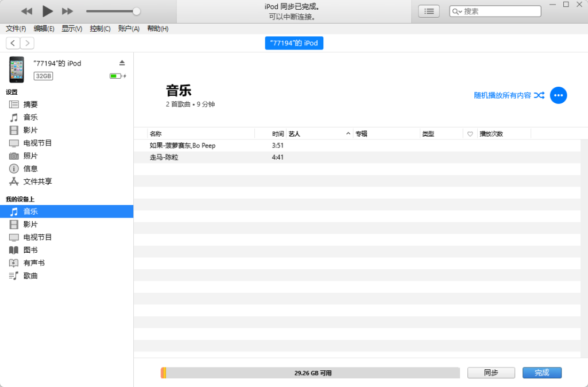Click the volume slider knob
588x387 pixels.
[136, 11]
